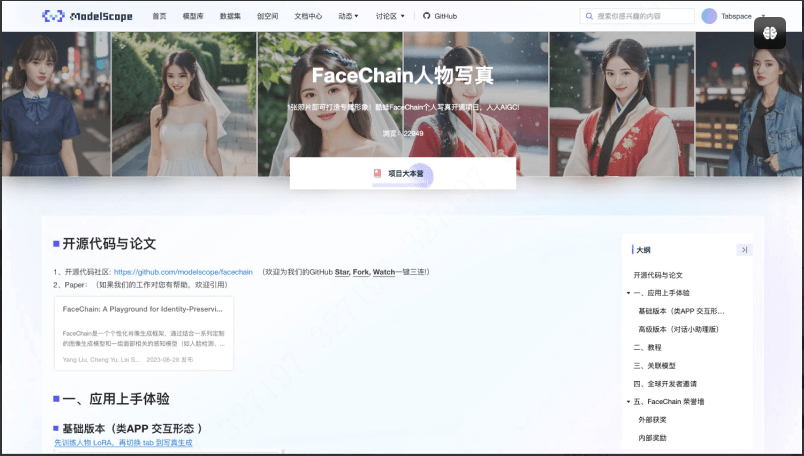Open the GitHub link in navbar

[440, 16]
